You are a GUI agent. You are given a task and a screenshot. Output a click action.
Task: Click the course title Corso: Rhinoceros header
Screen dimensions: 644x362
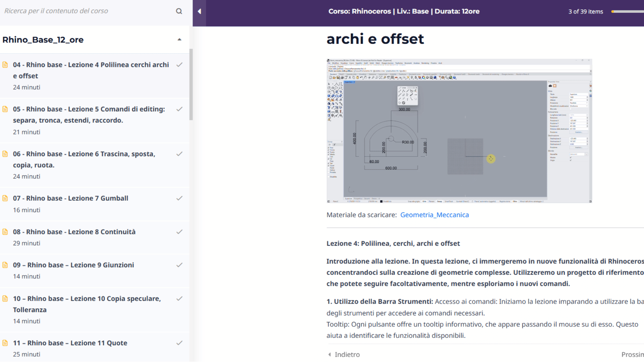404,11
